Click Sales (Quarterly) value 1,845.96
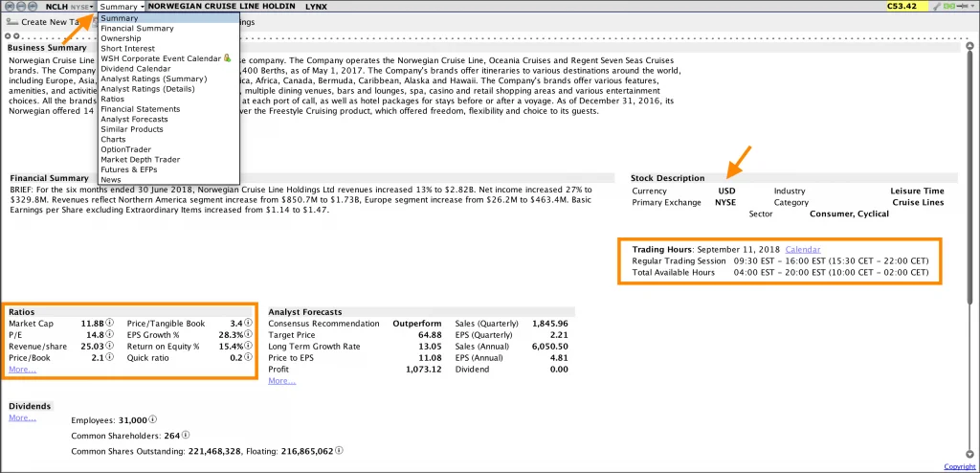 click(550, 324)
